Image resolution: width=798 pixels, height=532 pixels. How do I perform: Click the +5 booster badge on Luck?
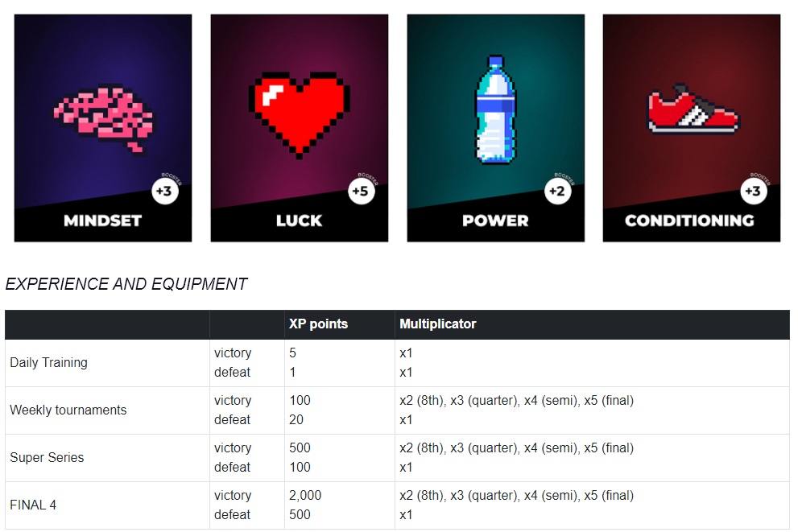(361, 192)
